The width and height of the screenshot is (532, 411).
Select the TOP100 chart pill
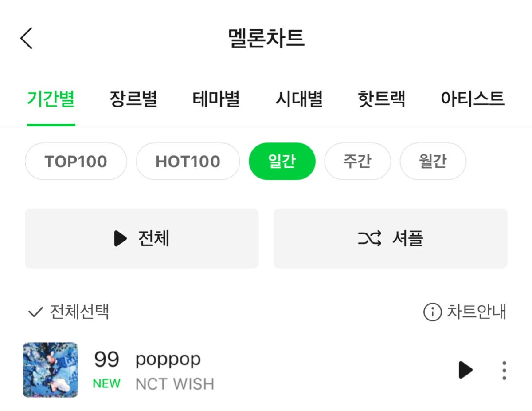pyautogui.click(x=76, y=162)
